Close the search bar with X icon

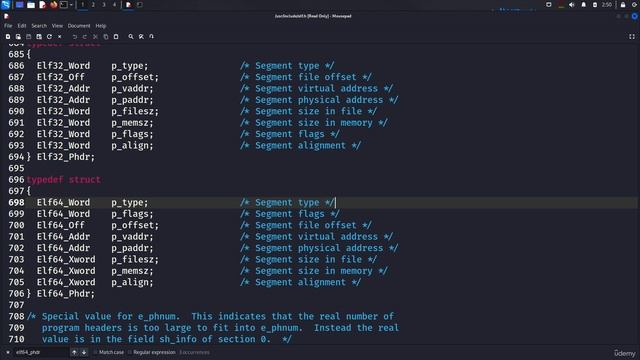click(7, 352)
